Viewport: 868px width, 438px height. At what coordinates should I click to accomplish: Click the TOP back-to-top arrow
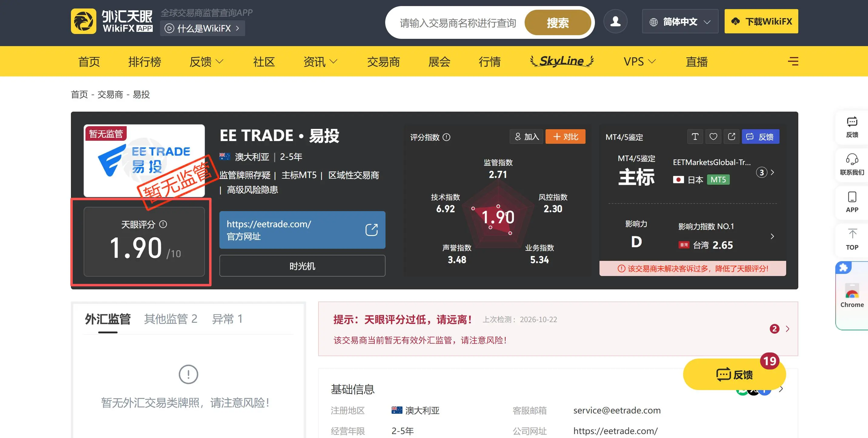(852, 239)
